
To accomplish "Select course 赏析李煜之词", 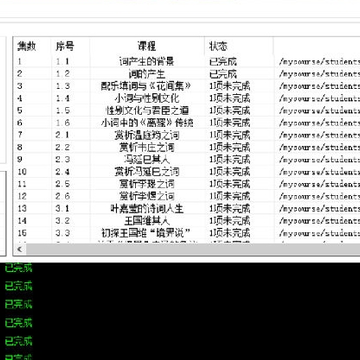I will coord(147,196).
